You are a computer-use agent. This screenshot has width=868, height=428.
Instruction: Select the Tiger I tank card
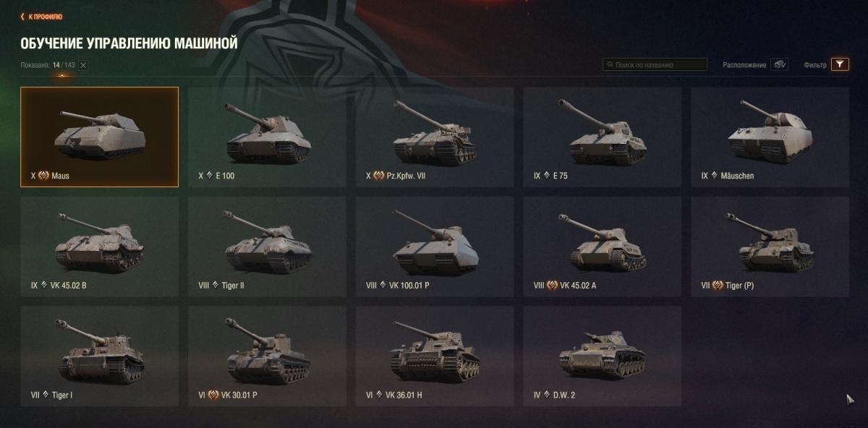pyautogui.click(x=99, y=356)
